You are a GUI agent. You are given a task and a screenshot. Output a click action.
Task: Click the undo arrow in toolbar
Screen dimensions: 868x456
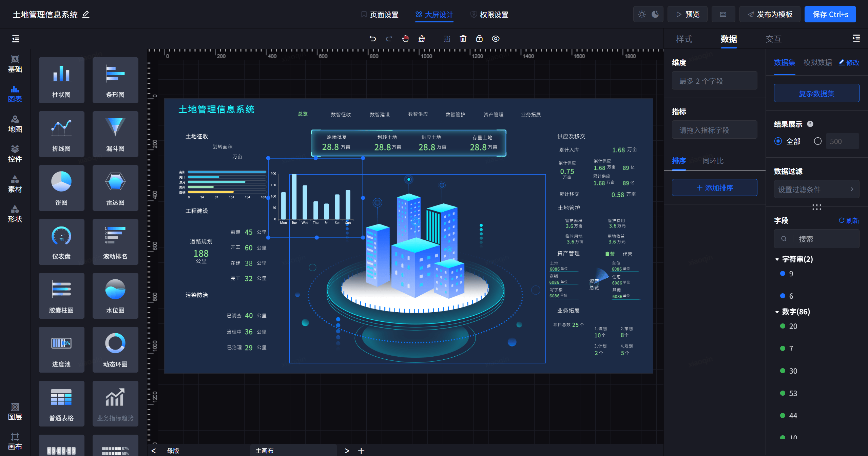[x=372, y=39]
